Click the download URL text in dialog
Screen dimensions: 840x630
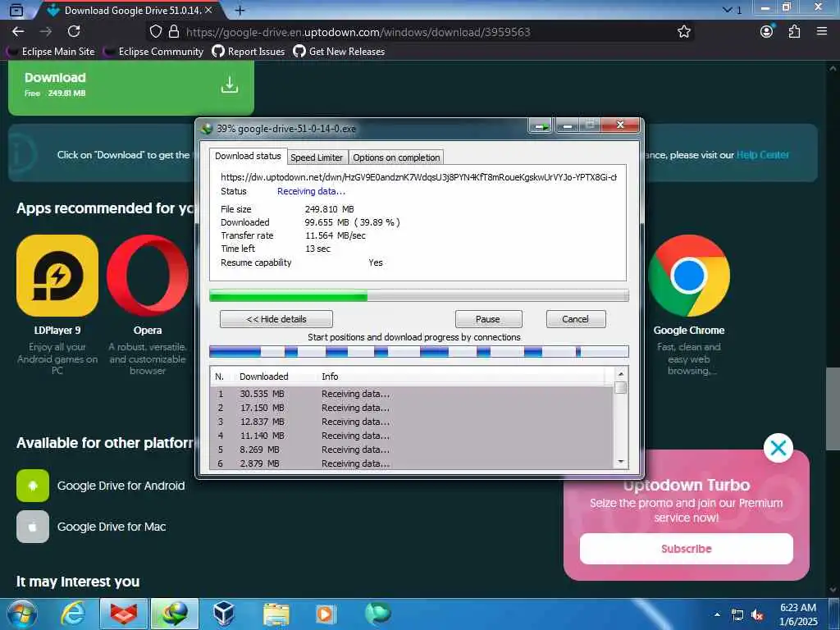418,177
